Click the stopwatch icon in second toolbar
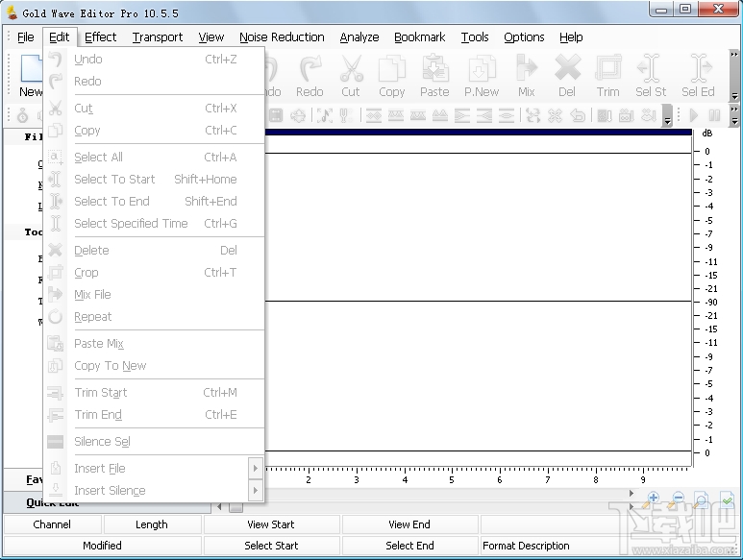 22,115
